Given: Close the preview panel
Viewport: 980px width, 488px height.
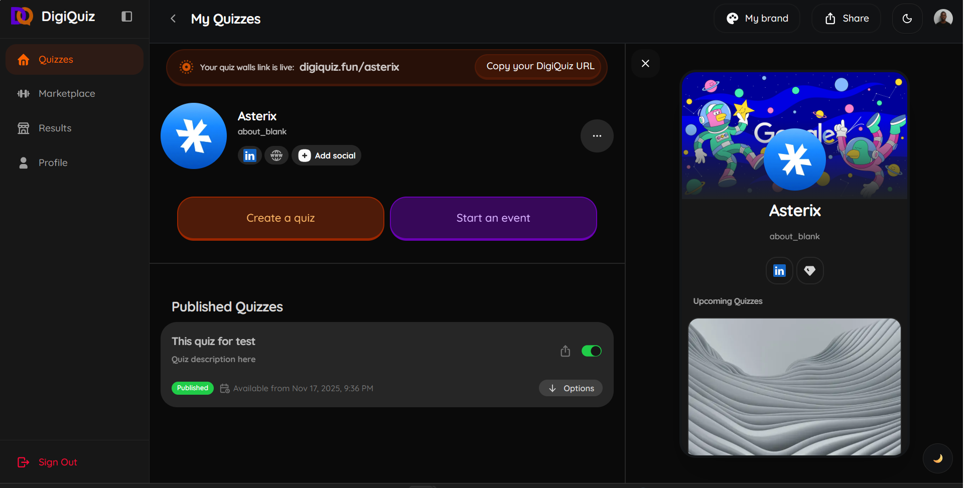Looking at the screenshot, I should tap(645, 63).
